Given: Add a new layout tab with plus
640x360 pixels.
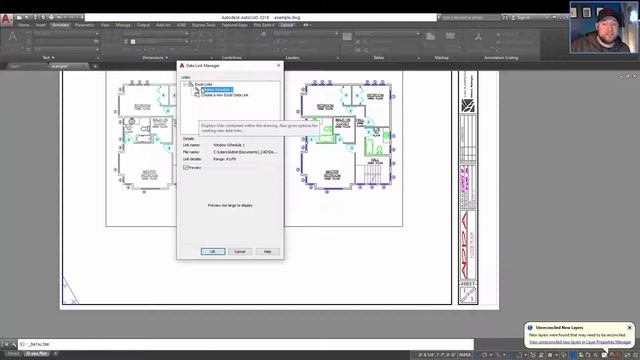Looking at the screenshot, I should coord(56,353).
